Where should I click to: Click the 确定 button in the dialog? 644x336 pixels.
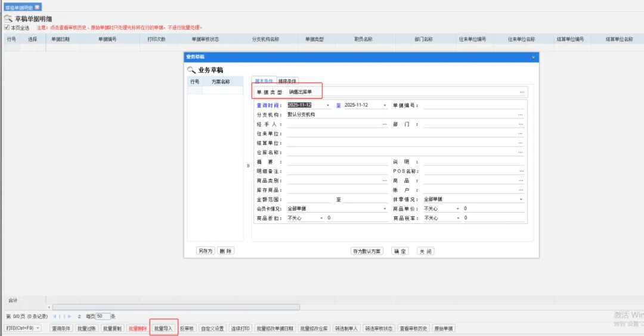400,251
